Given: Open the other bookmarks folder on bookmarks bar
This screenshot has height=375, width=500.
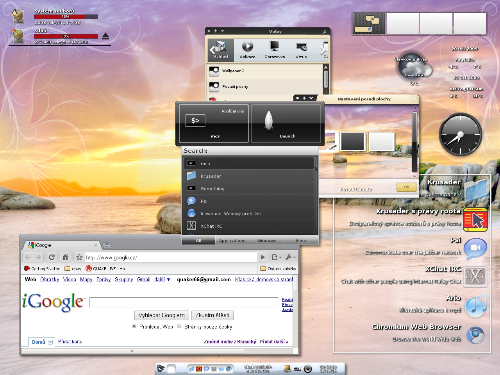Looking at the screenshot, I should (278, 268).
